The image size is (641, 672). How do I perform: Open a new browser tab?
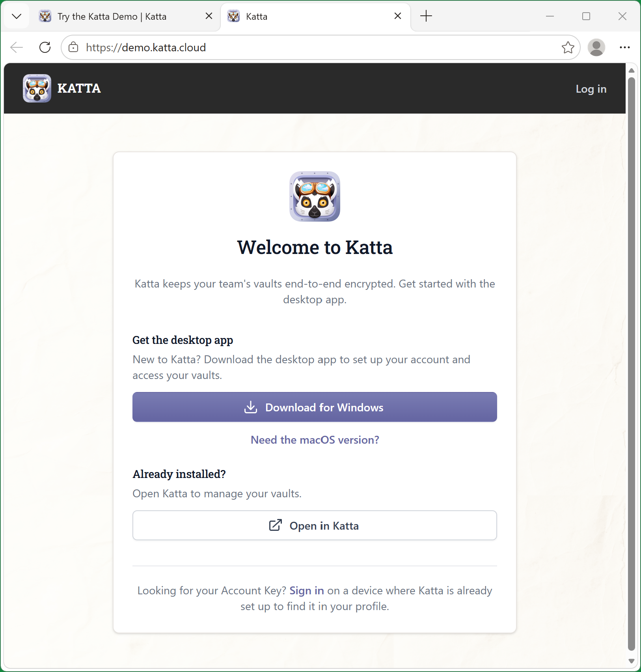(x=426, y=16)
